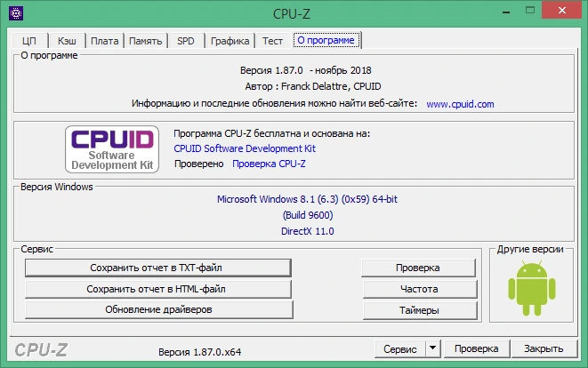Click the Закрыть button

(544, 348)
